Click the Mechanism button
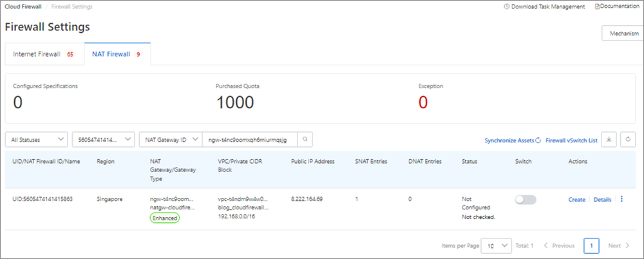 pyautogui.click(x=624, y=34)
